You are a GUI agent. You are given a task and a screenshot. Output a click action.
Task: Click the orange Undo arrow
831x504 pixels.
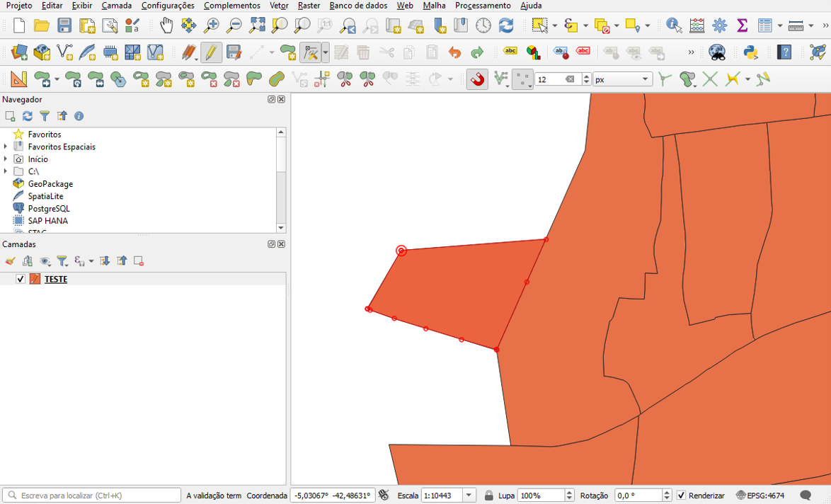tap(454, 52)
